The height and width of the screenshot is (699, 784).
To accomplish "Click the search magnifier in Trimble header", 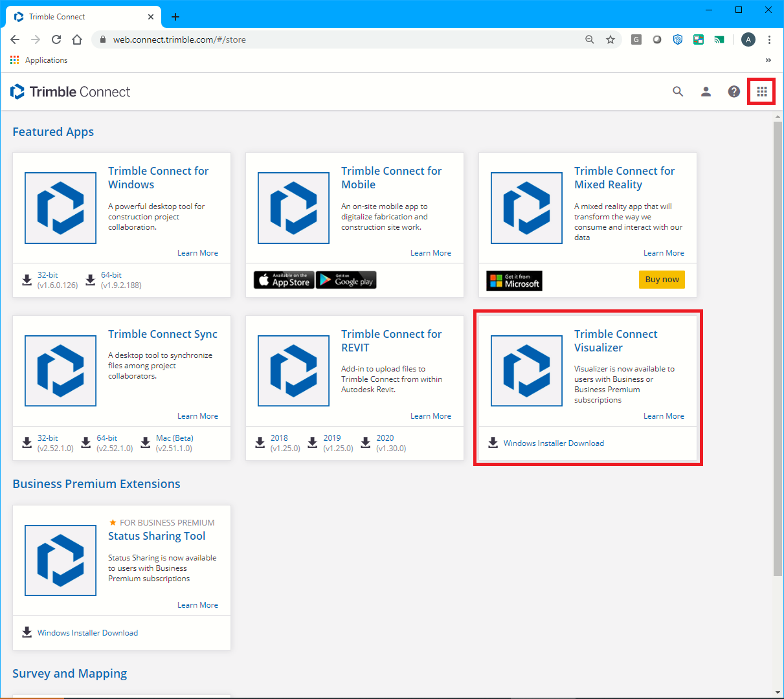I will pos(678,92).
